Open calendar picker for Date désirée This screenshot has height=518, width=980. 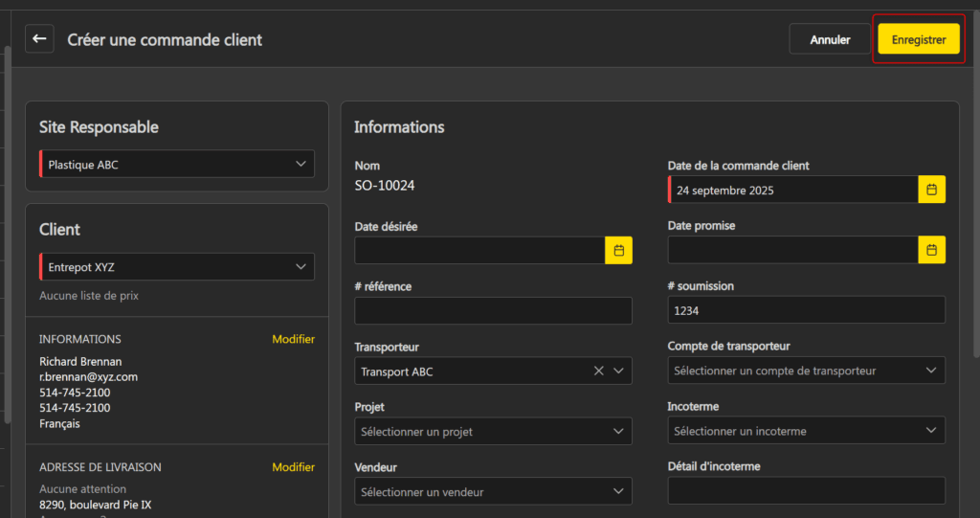pyautogui.click(x=618, y=250)
